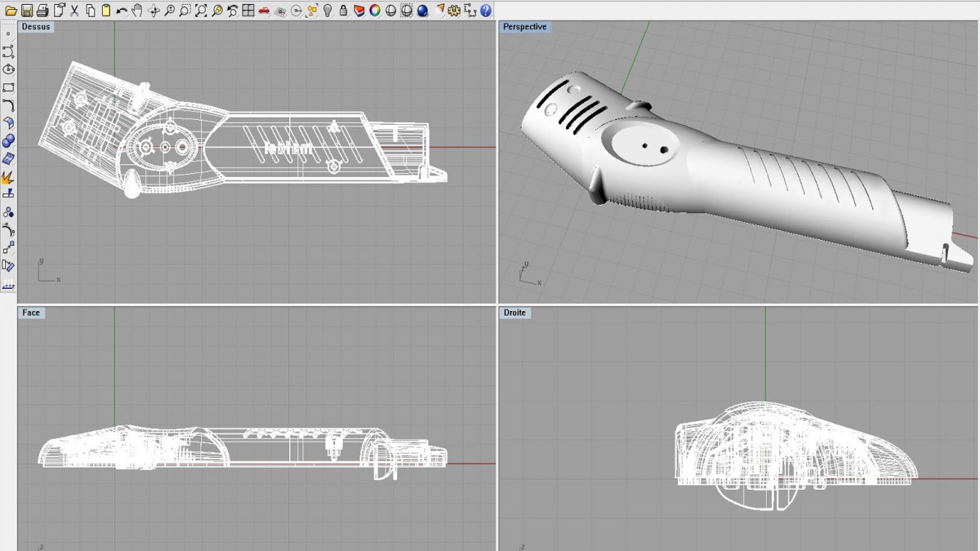The height and width of the screenshot is (551, 980).
Task: Click the circle object snap icon
Action: [x=296, y=11]
